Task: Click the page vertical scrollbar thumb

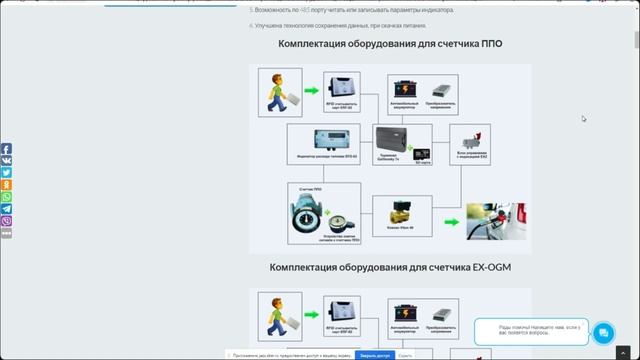Action: pos(637,40)
